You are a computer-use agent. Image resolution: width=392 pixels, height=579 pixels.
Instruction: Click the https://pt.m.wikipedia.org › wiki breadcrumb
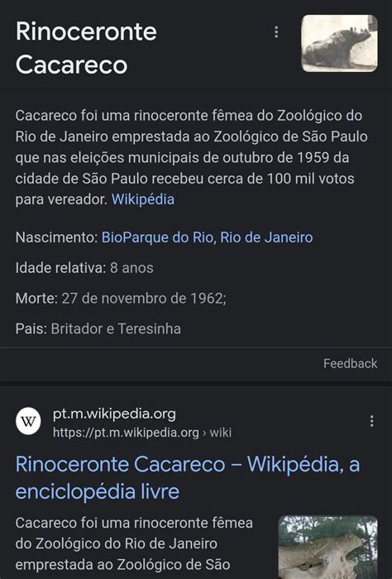coord(142,432)
